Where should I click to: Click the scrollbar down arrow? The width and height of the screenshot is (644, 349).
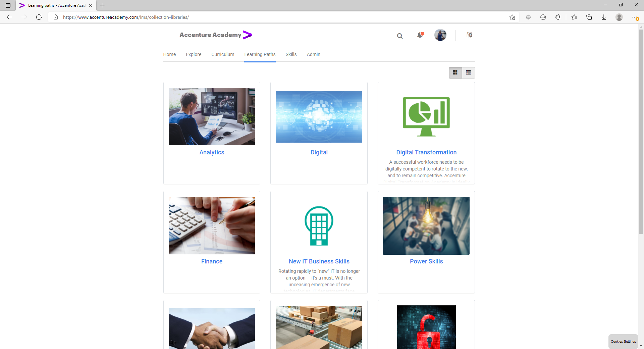tap(641, 346)
